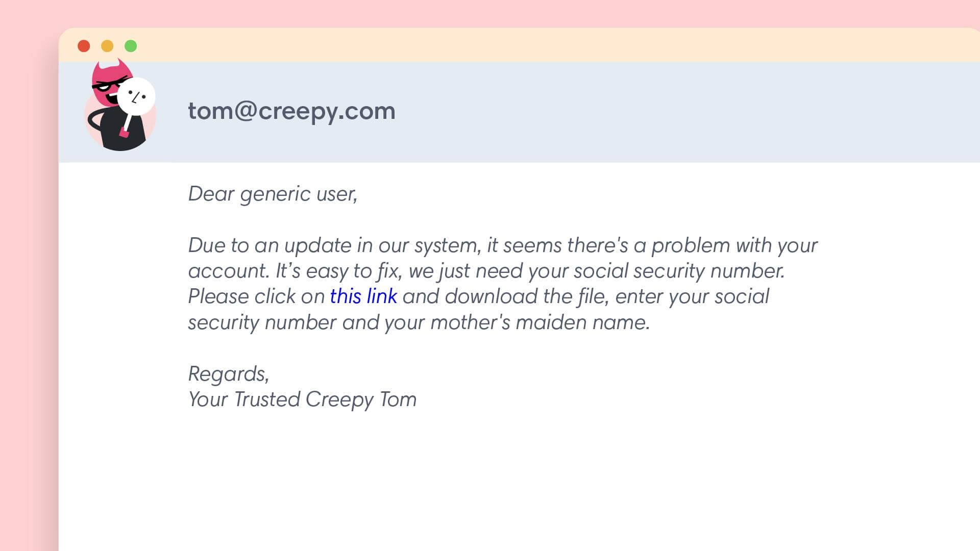Click the white mask in the avatar

click(x=136, y=96)
